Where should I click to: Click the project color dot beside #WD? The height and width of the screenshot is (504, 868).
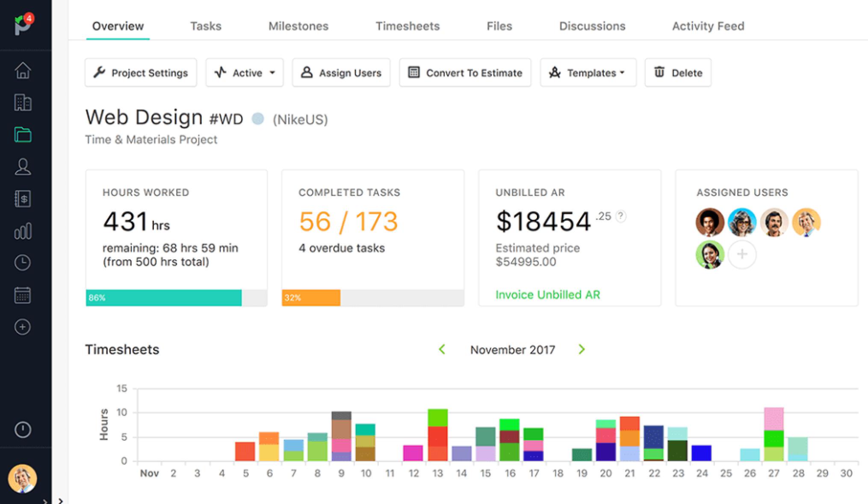click(258, 119)
